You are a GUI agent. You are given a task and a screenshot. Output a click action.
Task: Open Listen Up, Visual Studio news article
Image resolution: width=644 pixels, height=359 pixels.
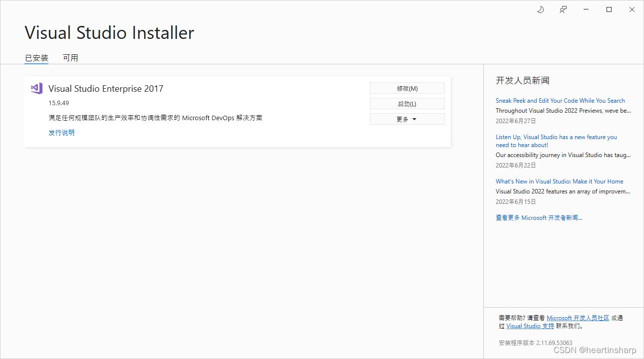556,141
